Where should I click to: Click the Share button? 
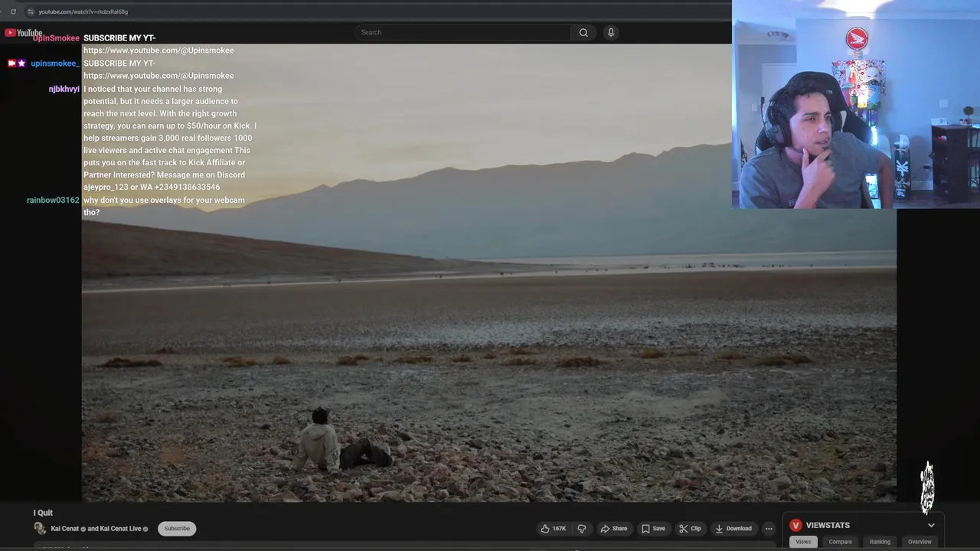(614, 529)
